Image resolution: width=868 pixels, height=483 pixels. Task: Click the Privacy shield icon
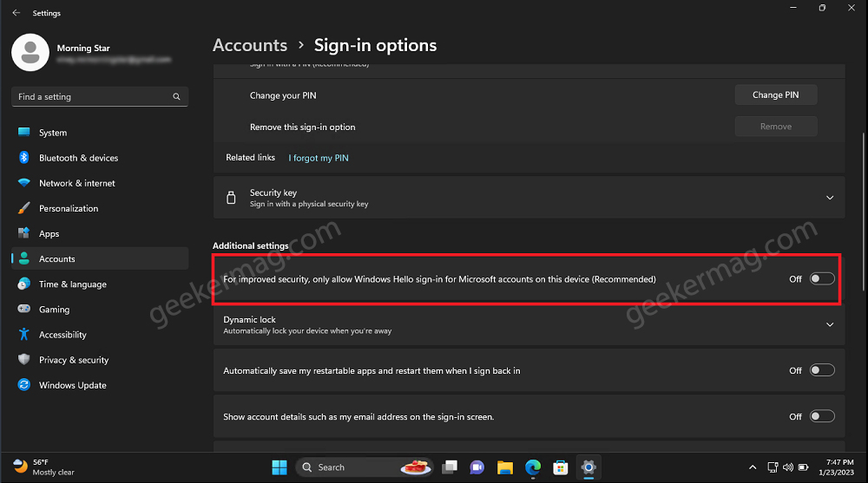[x=23, y=359]
